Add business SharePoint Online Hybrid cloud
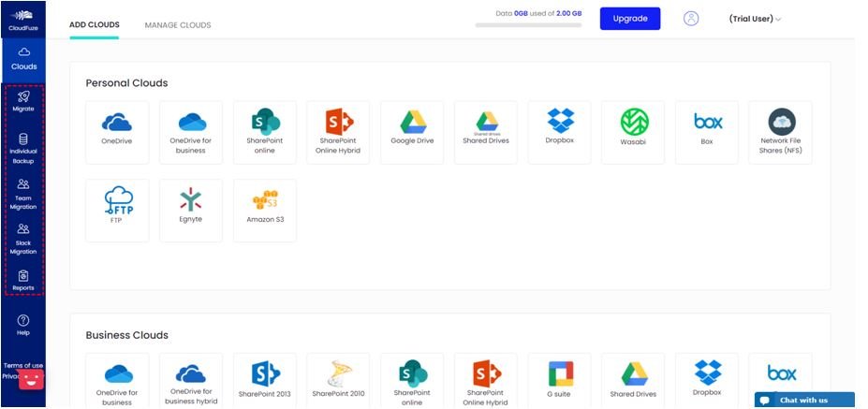Image resolution: width=868 pixels, height=409 pixels. pos(485,381)
